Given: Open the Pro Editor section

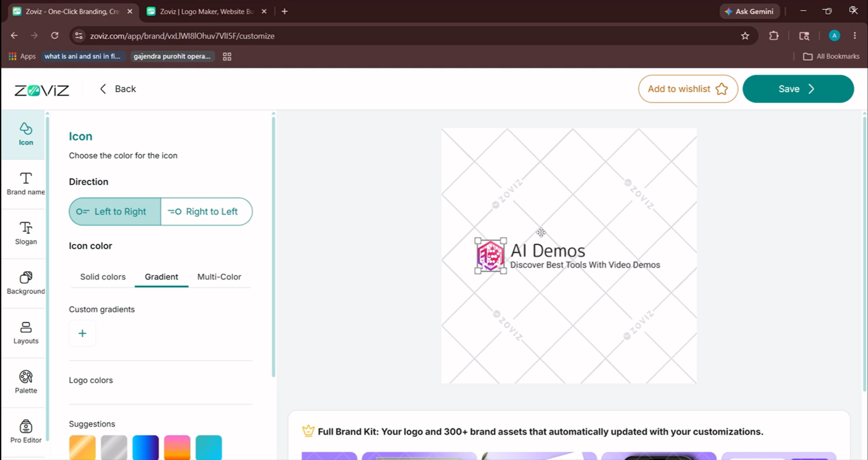Looking at the screenshot, I should pos(26,432).
